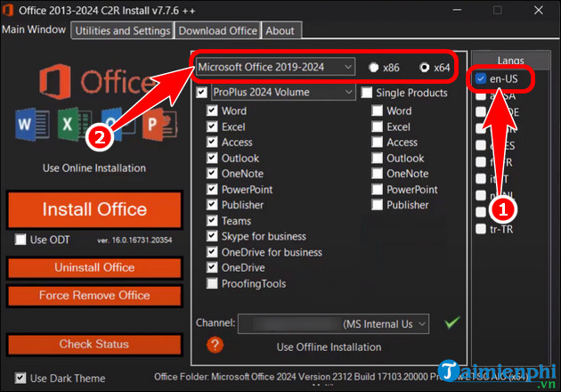Uncheck Word in the ProPlus list
This screenshot has width=561, height=392.
[212, 110]
